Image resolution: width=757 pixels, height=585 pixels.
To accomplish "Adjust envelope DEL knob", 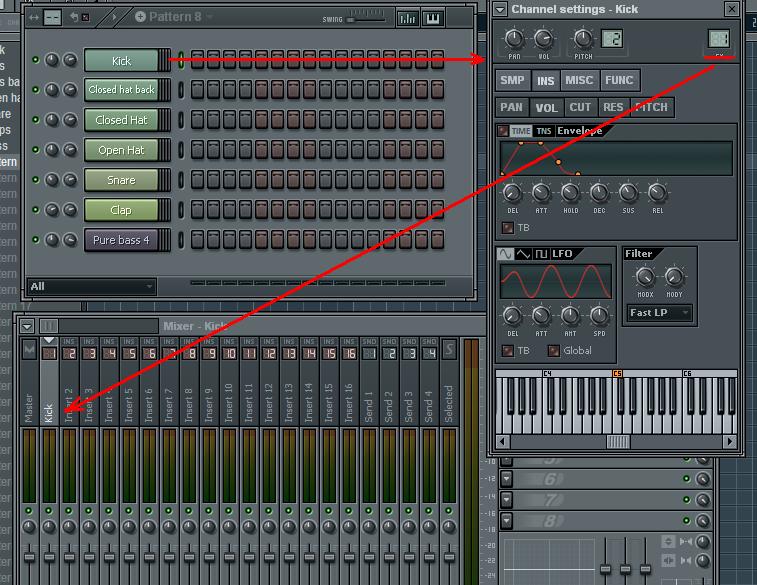I will (x=512, y=193).
